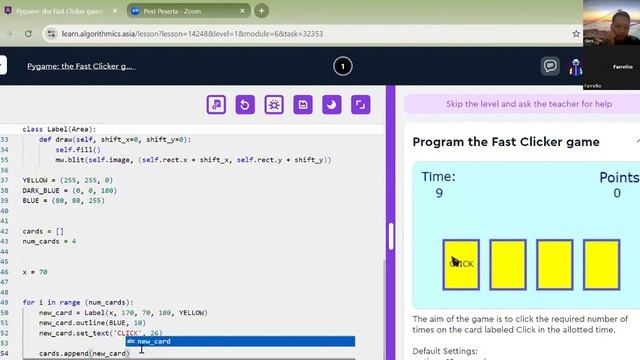Click the step 1 circle indicator
Viewport: 640px width, 360px height.
(x=342, y=67)
